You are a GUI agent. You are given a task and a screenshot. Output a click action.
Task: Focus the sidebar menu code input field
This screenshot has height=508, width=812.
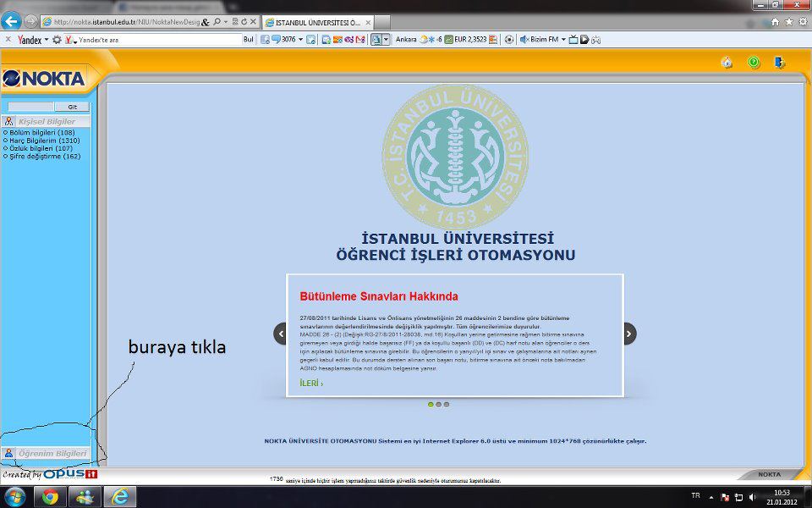(x=30, y=107)
